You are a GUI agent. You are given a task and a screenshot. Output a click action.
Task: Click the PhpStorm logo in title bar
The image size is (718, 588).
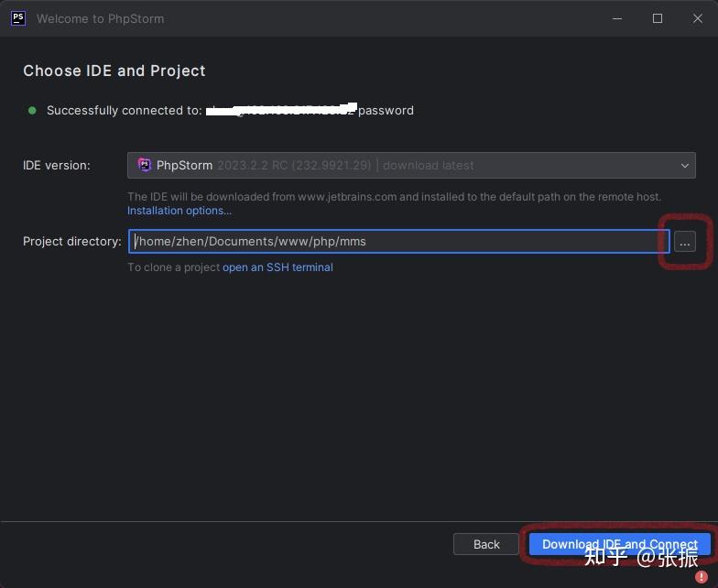point(18,18)
